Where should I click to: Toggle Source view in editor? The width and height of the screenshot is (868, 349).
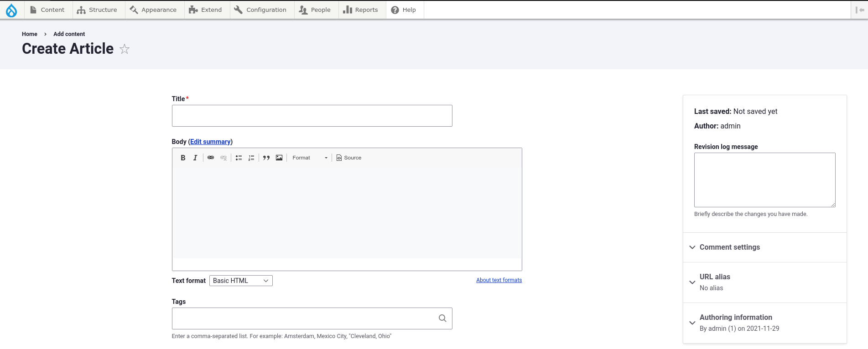point(349,158)
